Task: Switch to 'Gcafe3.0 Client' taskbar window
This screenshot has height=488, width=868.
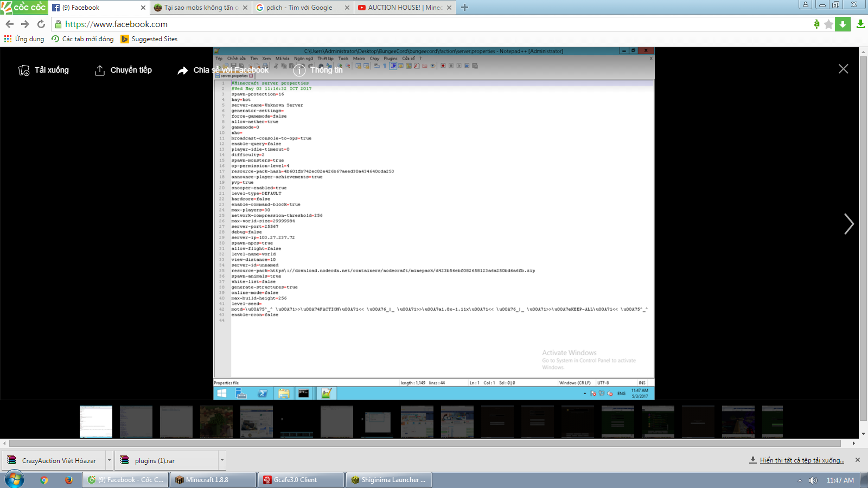Action: [x=301, y=480]
